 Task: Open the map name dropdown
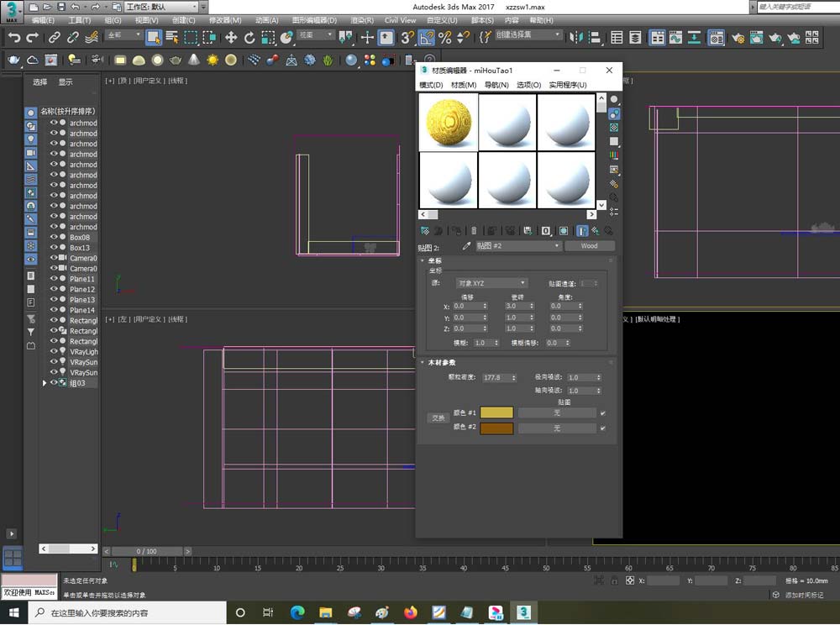click(x=518, y=246)
